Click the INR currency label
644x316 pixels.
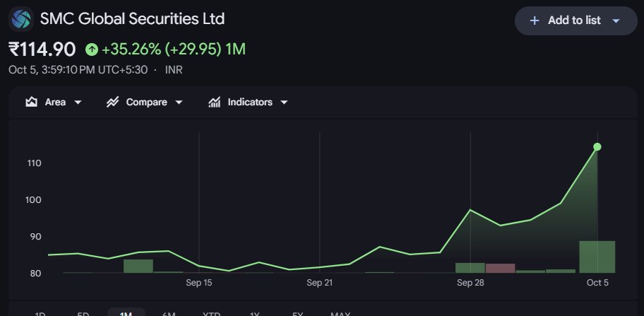[x=174, y=70]
